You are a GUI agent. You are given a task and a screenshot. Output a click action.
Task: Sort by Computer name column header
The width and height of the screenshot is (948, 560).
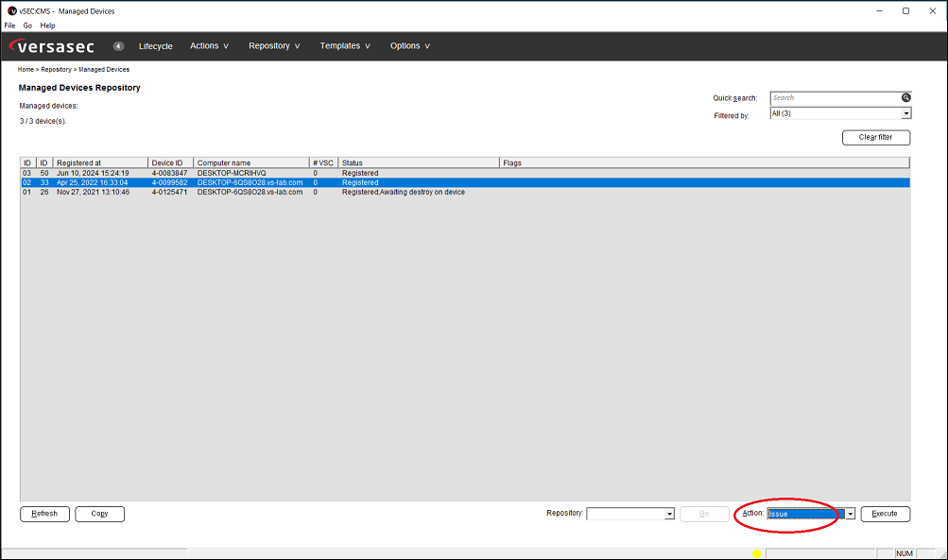coord(251,162)
